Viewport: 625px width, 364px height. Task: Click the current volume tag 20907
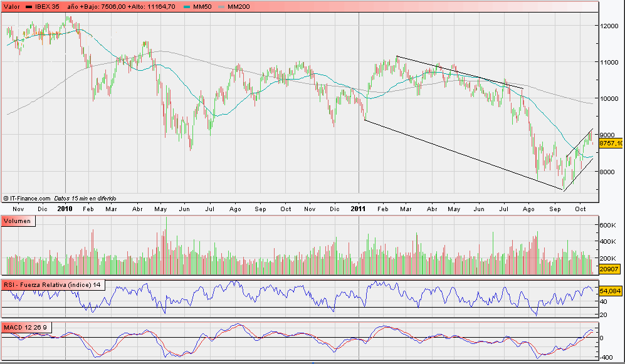click(x=609, y=269)
